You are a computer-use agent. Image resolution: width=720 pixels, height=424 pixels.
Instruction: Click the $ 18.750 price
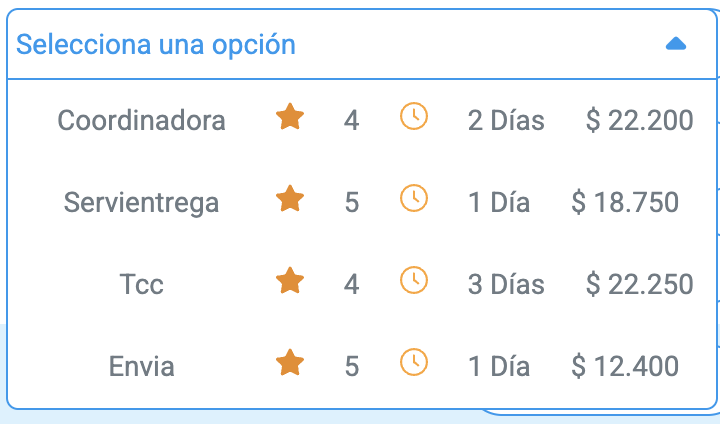pyautogui.click(x=625, y=203)
